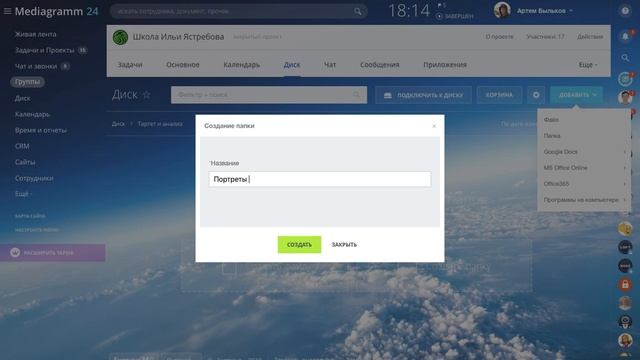This screenshot has width=640, height=360.
Task: Click the Фильтр + поиск field
Action: pos(269,95)
